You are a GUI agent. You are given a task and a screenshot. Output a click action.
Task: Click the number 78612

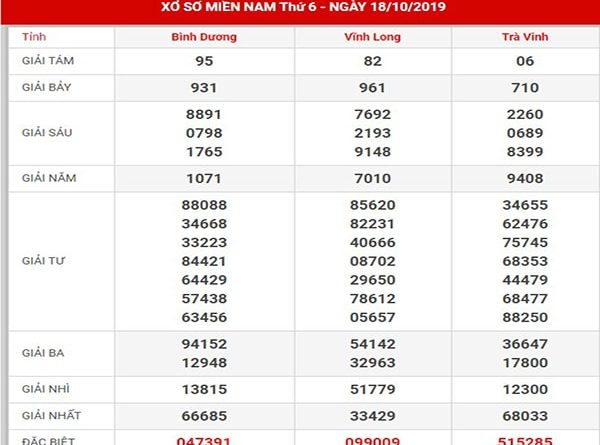[372, 298]
